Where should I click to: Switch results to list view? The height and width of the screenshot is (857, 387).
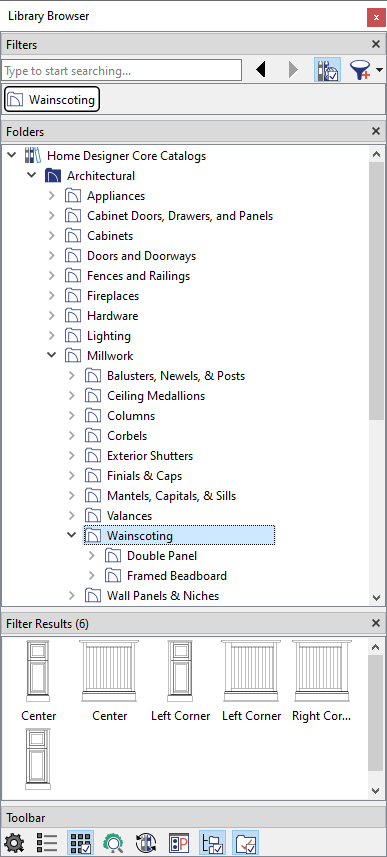point(47,843)
